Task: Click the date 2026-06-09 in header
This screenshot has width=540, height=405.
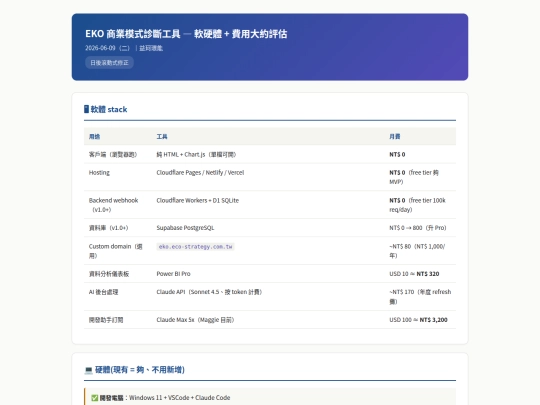Action: pos(100,48)
